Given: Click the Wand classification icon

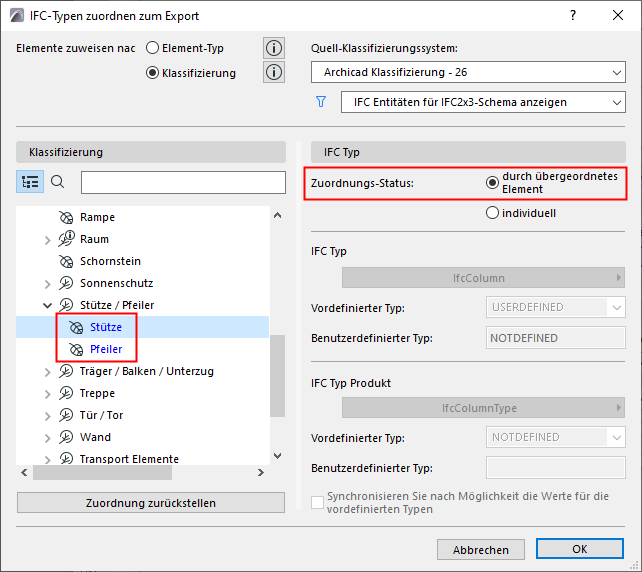Looking at the screenshot, I should pos(66,437).
